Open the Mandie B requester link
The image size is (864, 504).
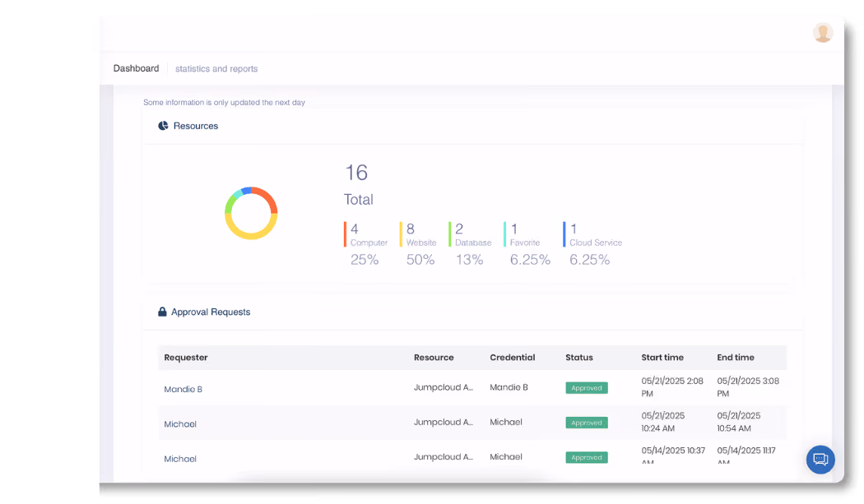coord(183,389)
